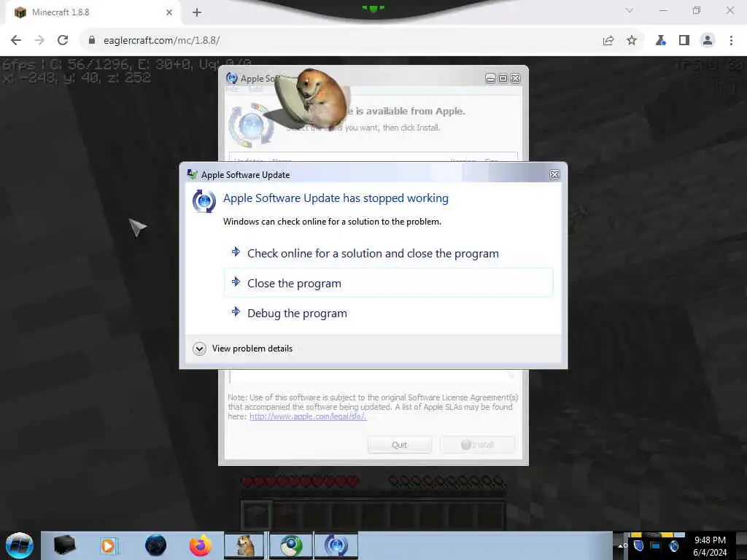This screenshot has height=560, width=747.
Task: Click the padlock site info icon
Action: click(92, 41)
